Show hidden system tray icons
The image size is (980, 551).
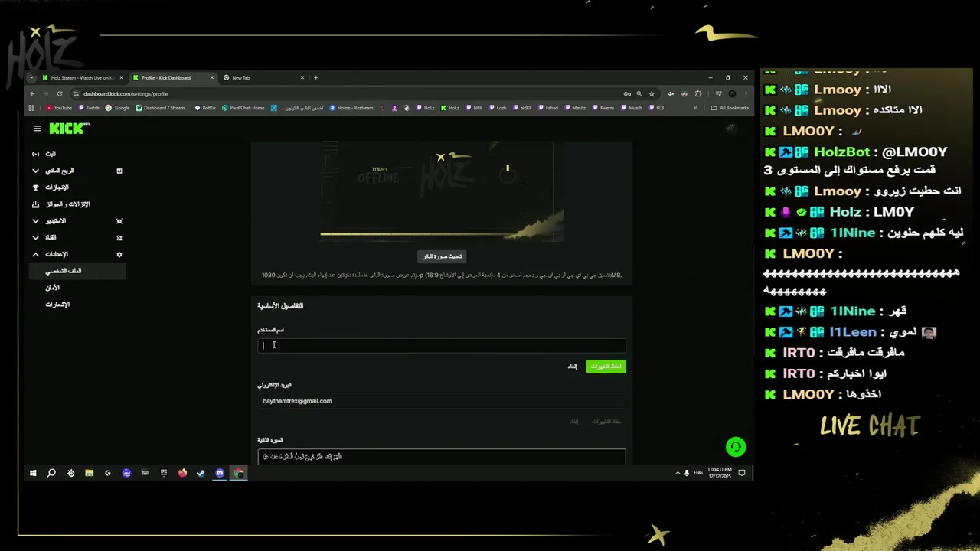point(678,473)
